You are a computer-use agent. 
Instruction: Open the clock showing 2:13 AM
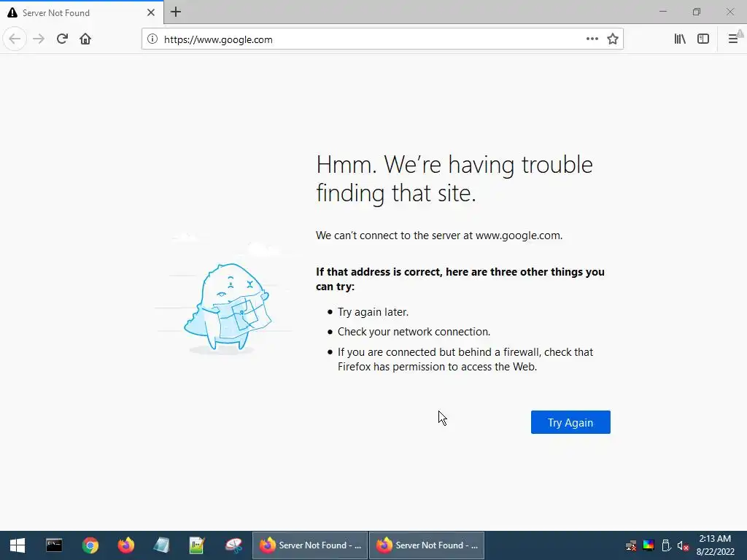tap(715, 545)
